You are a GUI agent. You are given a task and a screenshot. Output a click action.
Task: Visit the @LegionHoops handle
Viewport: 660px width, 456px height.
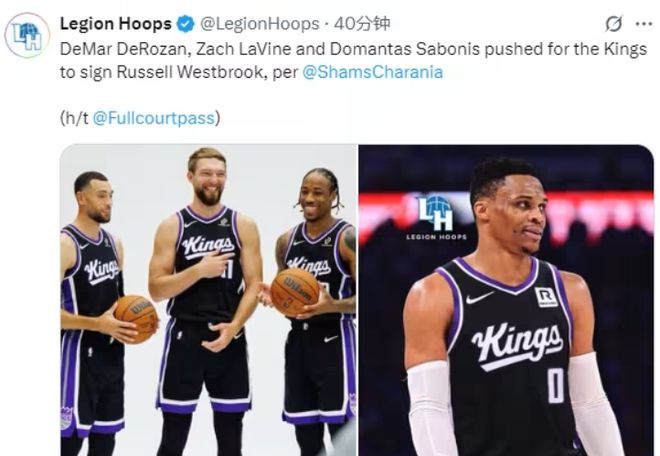pos(260,24)
